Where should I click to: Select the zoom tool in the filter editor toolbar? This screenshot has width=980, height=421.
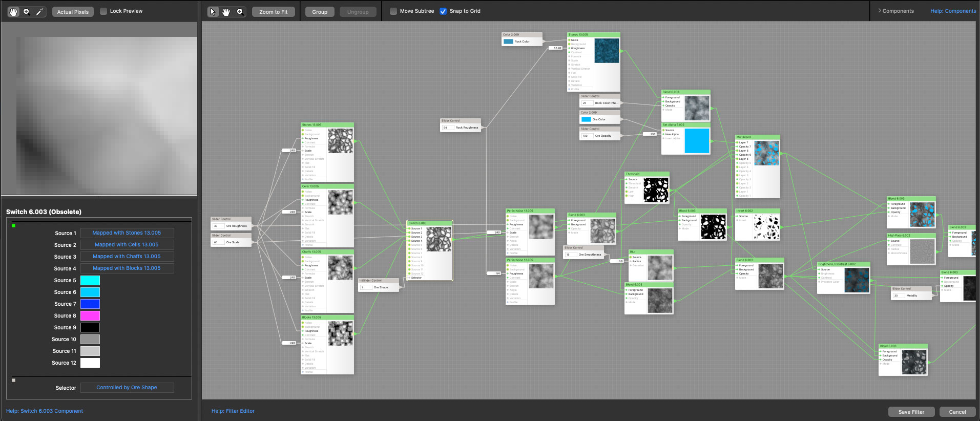(x=239, y=11)
